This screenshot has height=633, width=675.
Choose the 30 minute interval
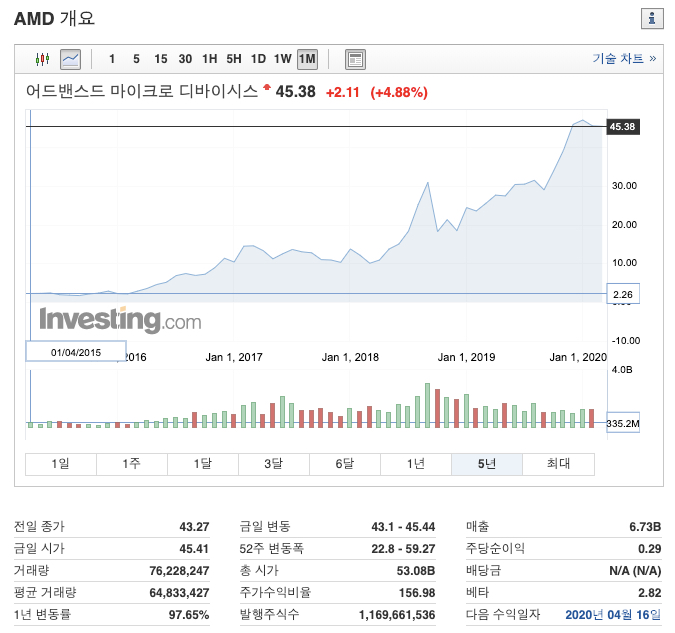click(185, 59)
